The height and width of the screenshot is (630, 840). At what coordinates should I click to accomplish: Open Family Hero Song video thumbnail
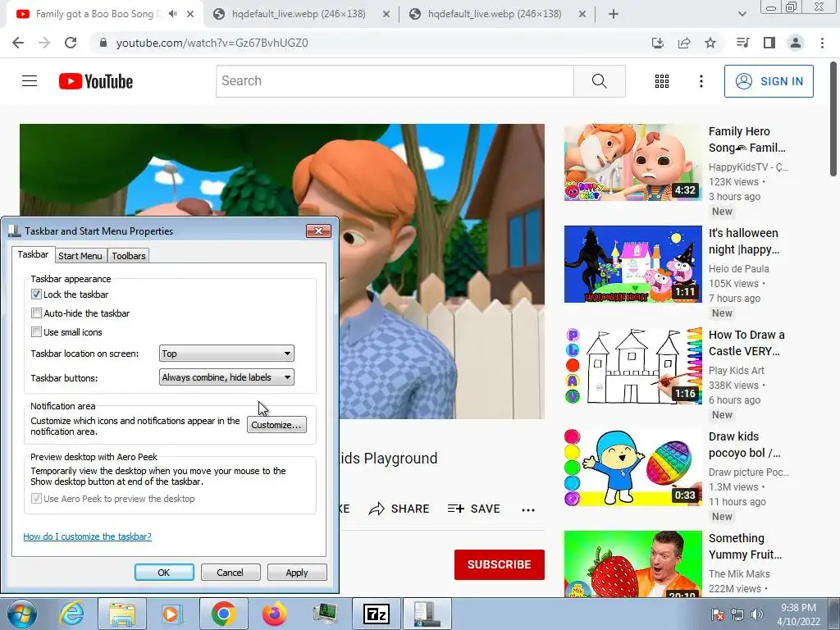tap(632, 162)
